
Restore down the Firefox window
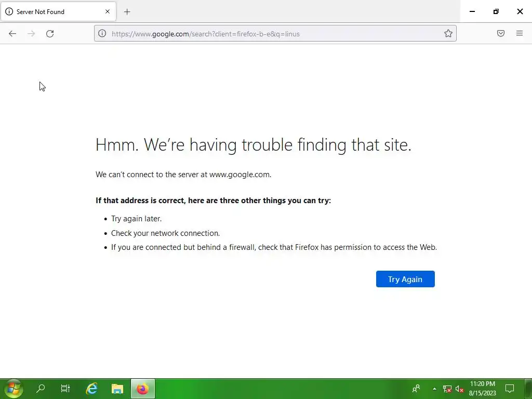(496, 11)
